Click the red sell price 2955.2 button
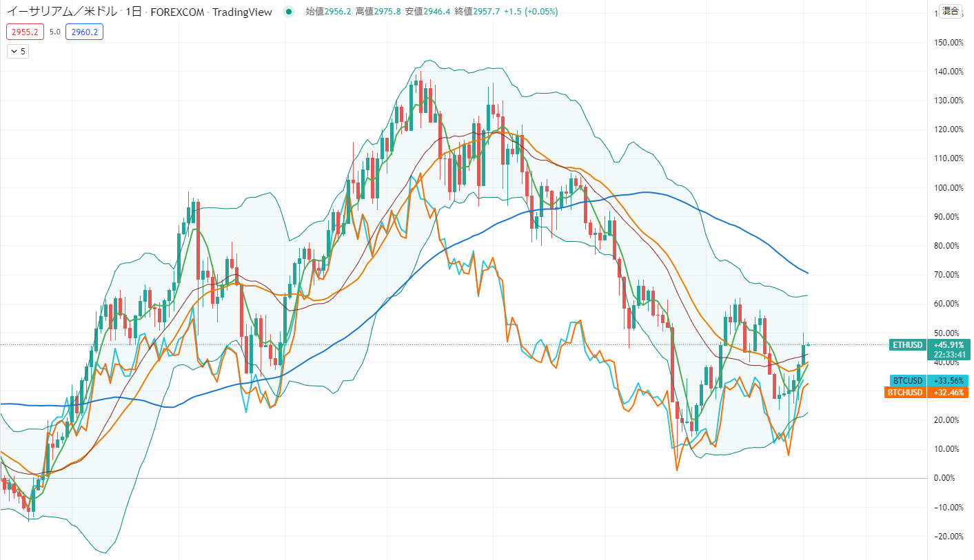This screenshot has height=560, width=974. point(25,32)
